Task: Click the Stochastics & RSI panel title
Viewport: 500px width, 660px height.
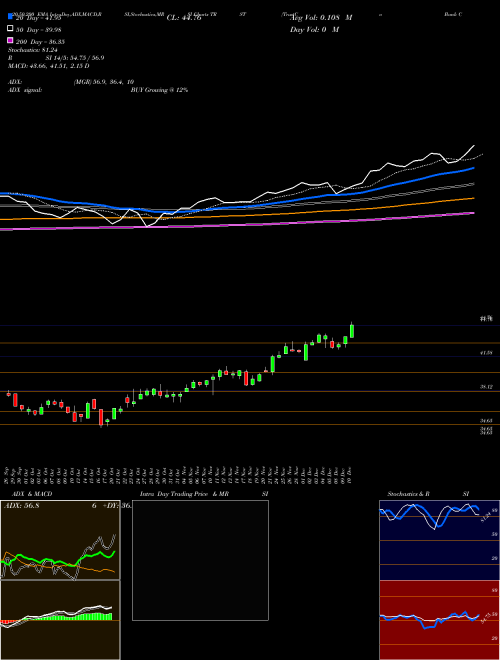Action: click(x=428, y=494)
